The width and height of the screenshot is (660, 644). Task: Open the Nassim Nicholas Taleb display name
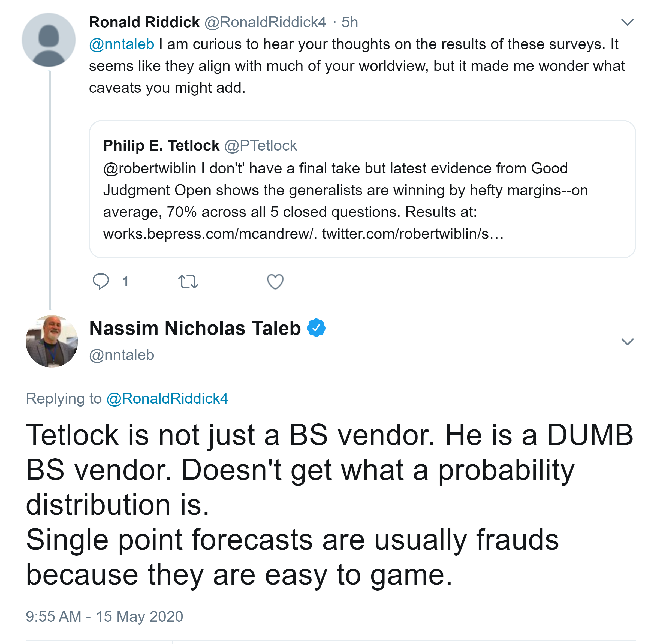click(195, 328)
